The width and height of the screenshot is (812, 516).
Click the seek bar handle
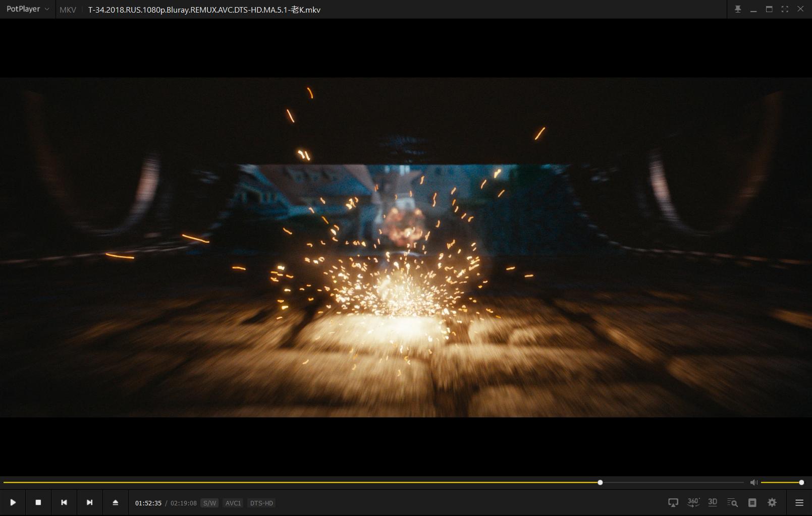tap(600, 483)
